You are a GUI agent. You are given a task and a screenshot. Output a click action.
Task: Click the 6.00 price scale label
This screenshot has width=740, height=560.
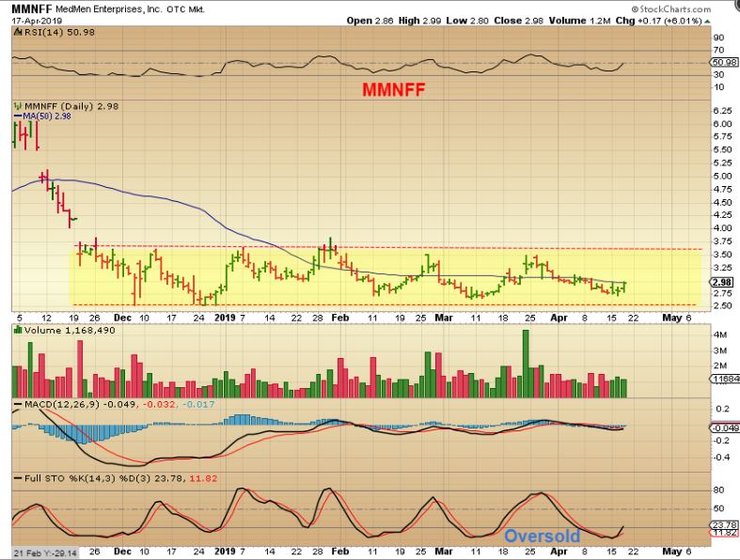(722, 124)
